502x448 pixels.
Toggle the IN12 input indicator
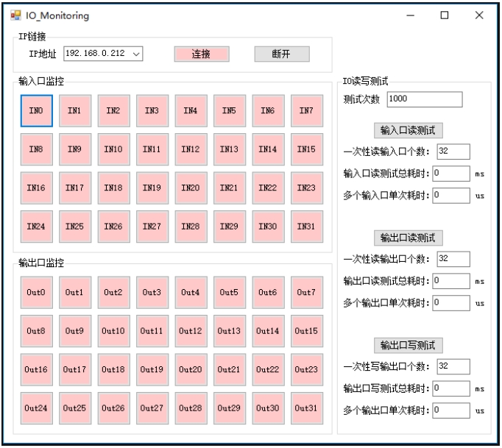click(x=191, y=149)
